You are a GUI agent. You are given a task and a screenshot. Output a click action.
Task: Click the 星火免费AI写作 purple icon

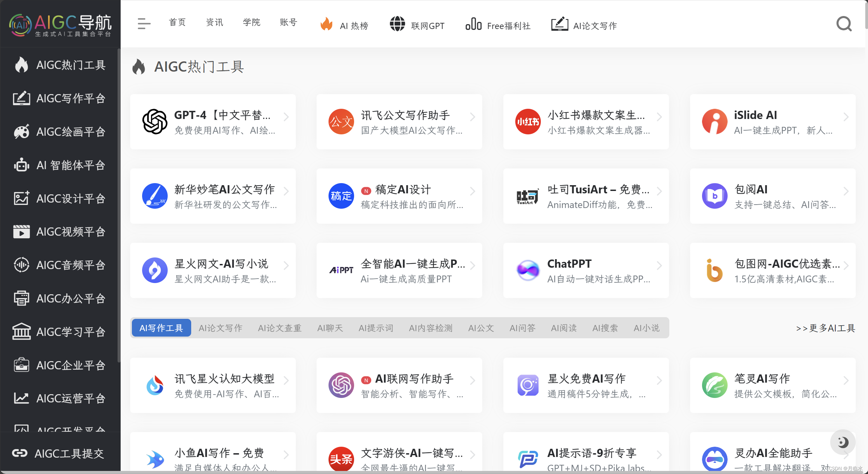pyautogui.click(x=528, y=385)
